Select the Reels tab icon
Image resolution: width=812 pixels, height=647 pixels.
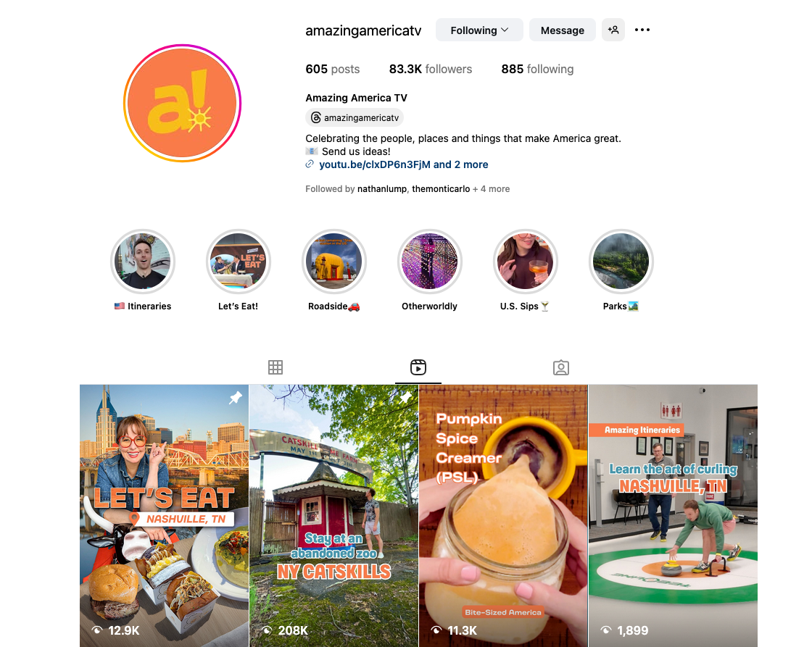point(418,367)
